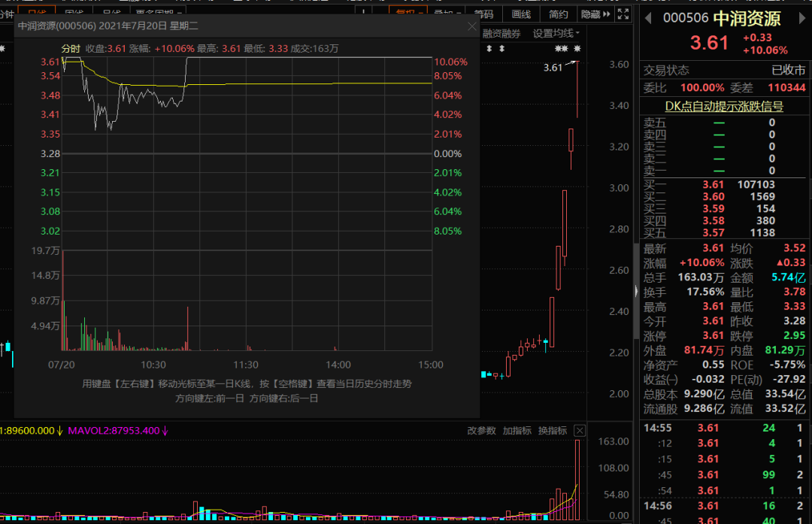The height and width of the screenshot is (524, 812).
Task: Click the 10:30 time axis label
Action: click(x=153, y=365)
